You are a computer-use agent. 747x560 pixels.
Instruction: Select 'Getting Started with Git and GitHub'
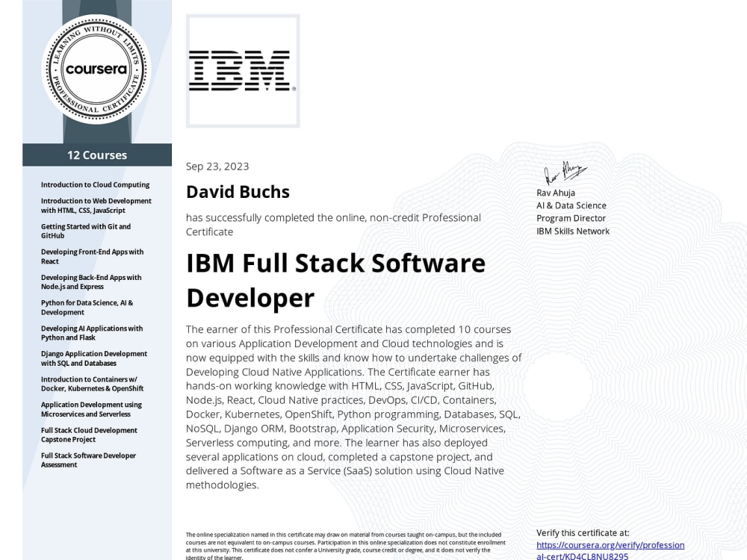tap(86, 231)
